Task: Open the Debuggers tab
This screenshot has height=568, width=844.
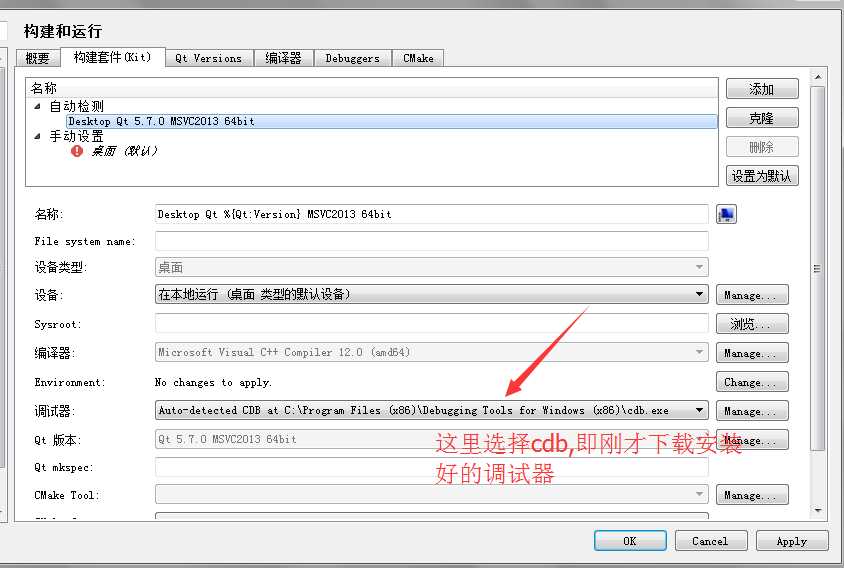Action: pos(353,58)
